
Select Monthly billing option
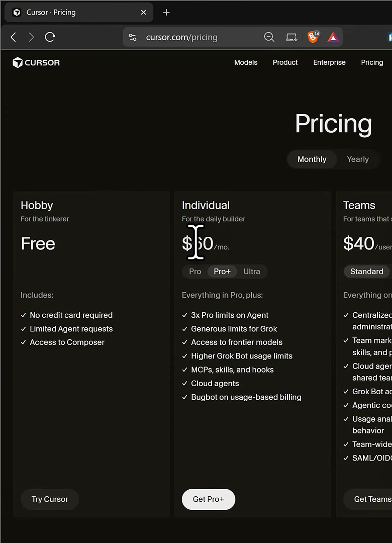312,159
